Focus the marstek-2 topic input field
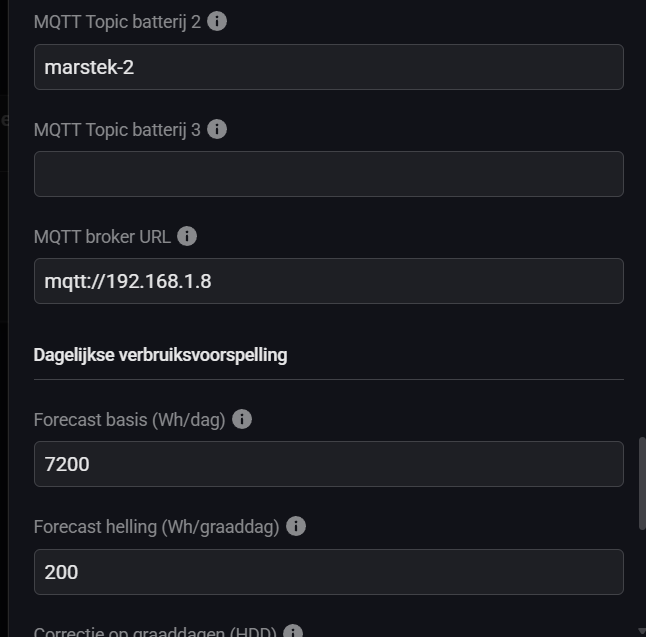 [328, 67]
